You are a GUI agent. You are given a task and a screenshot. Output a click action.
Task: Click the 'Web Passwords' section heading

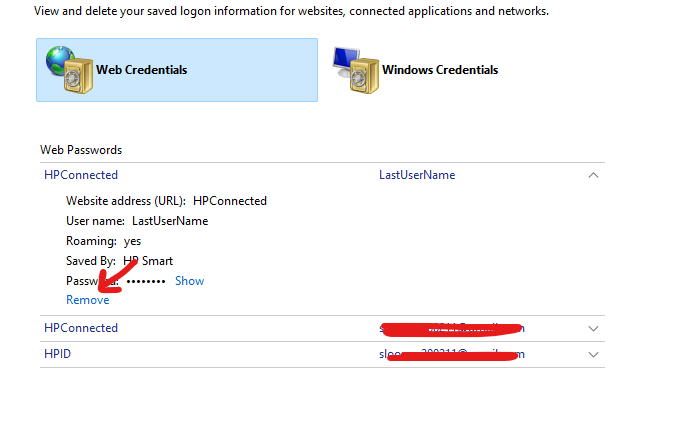(81, 150)
